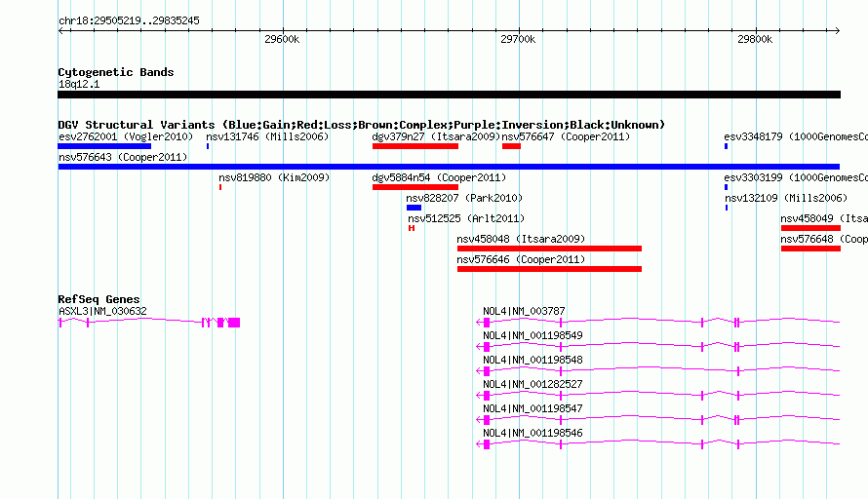Select the Cytogenetic Bands track title
868x499 pixels.
coord(116,72)
